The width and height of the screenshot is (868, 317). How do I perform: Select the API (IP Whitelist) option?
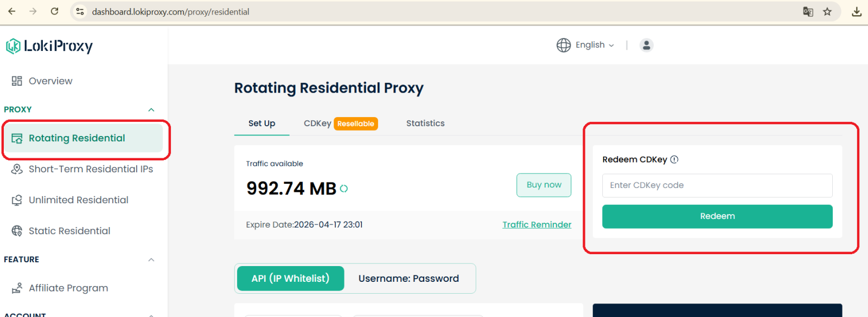(x=290, y=279)
